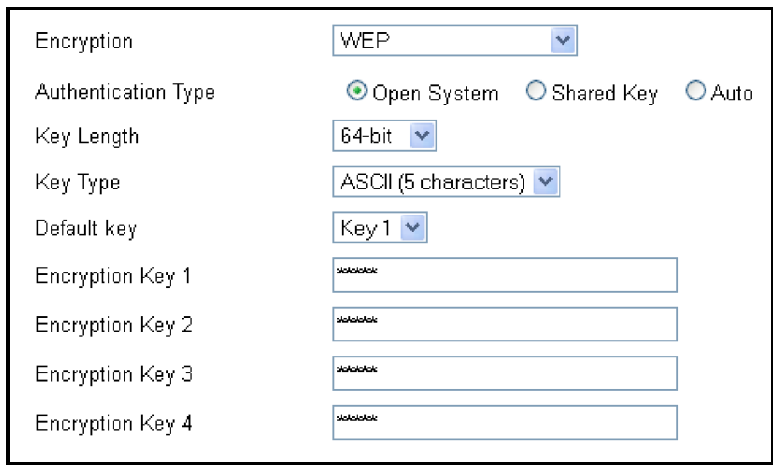Focus the Encryption Key 2 input box
Screen dimensions: 782x472
[x=504, y=324]
